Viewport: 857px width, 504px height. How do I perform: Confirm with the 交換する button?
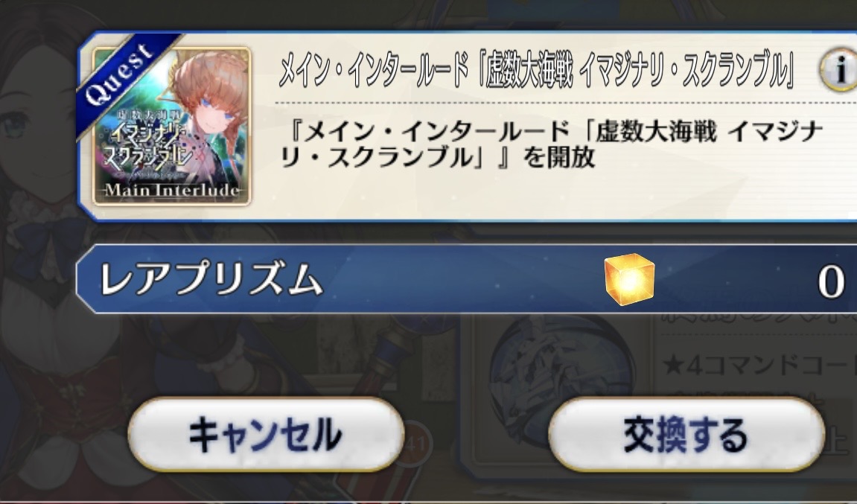[x=686, y=435]
